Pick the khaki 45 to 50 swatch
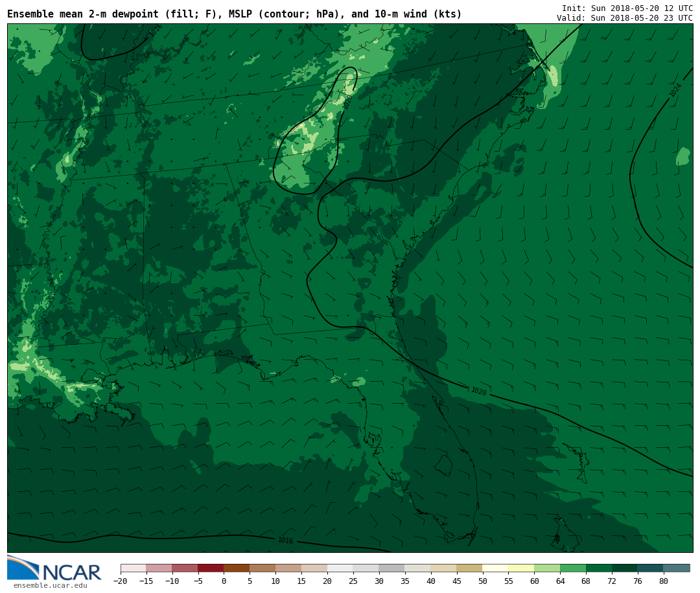The width and height of the screenshot is (700, 593). click(x=469, y=568)
